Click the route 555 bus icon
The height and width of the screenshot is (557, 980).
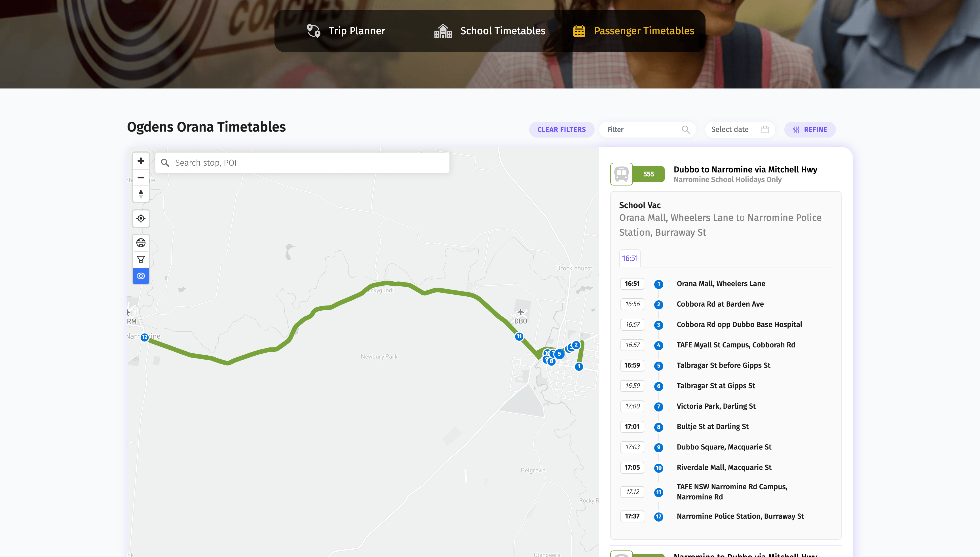point(621,174)
